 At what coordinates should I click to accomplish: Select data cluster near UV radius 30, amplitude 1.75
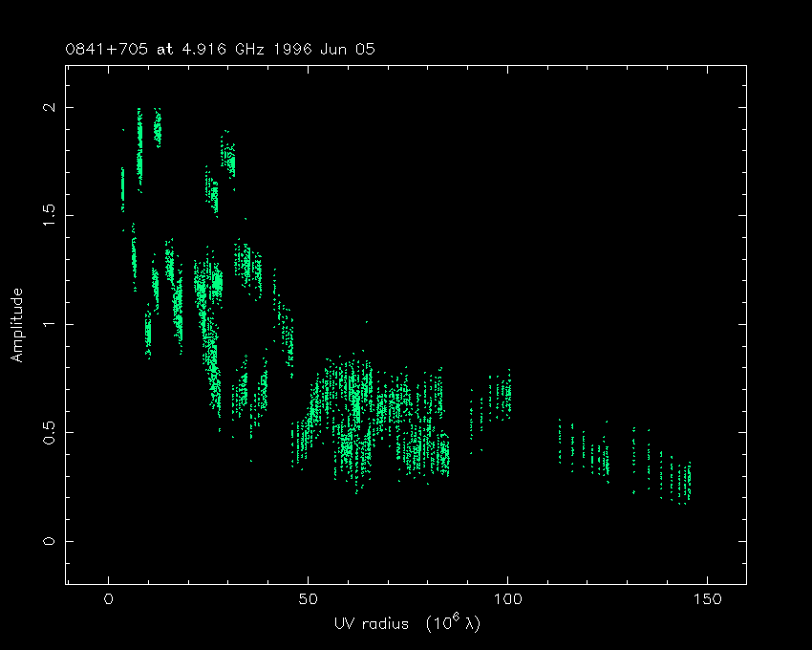[x=229, y=158]
